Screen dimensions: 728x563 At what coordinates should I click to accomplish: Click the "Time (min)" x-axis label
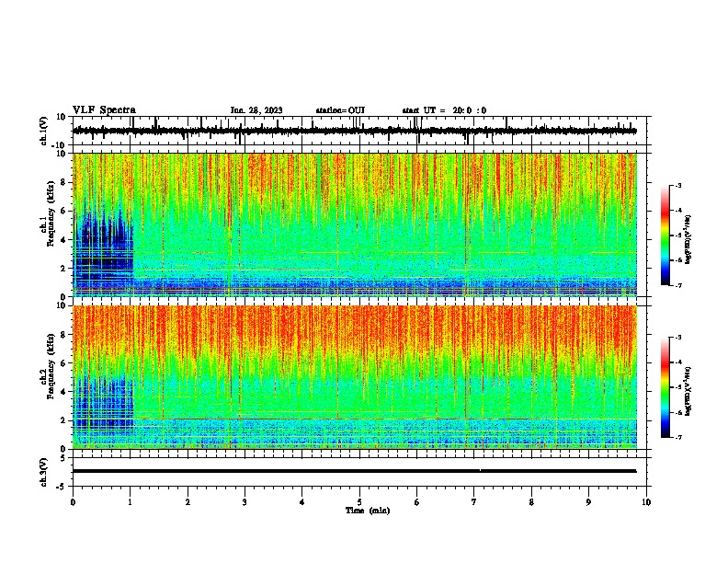point(368,511)
